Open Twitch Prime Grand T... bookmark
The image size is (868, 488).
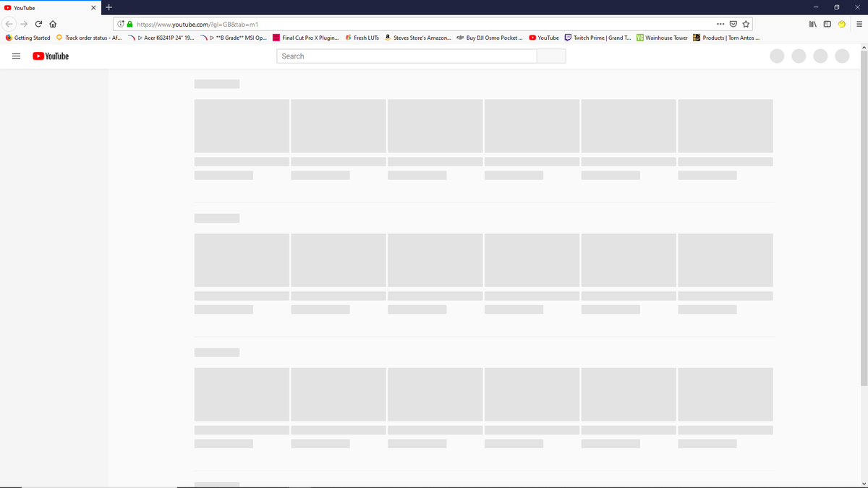click(x=597, y=38)
